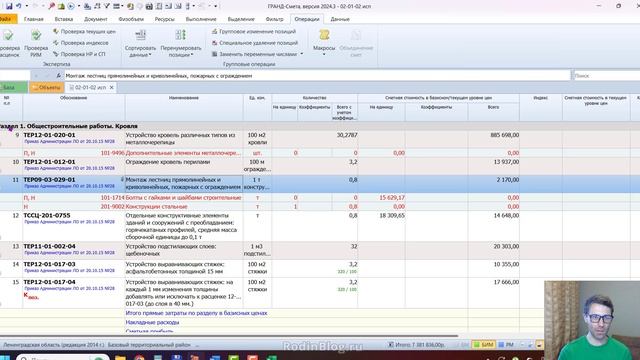Open Заменить переменные числами dropdown arrow

coord(302,54)
